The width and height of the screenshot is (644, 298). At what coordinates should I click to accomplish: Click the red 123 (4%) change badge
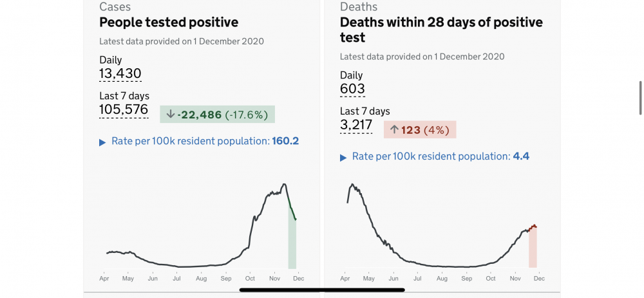(420, 130)
